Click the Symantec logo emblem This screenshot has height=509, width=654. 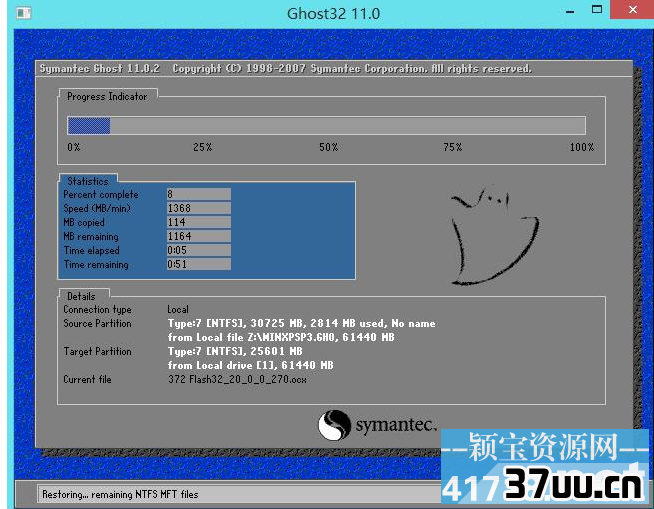tap(334, 425)
